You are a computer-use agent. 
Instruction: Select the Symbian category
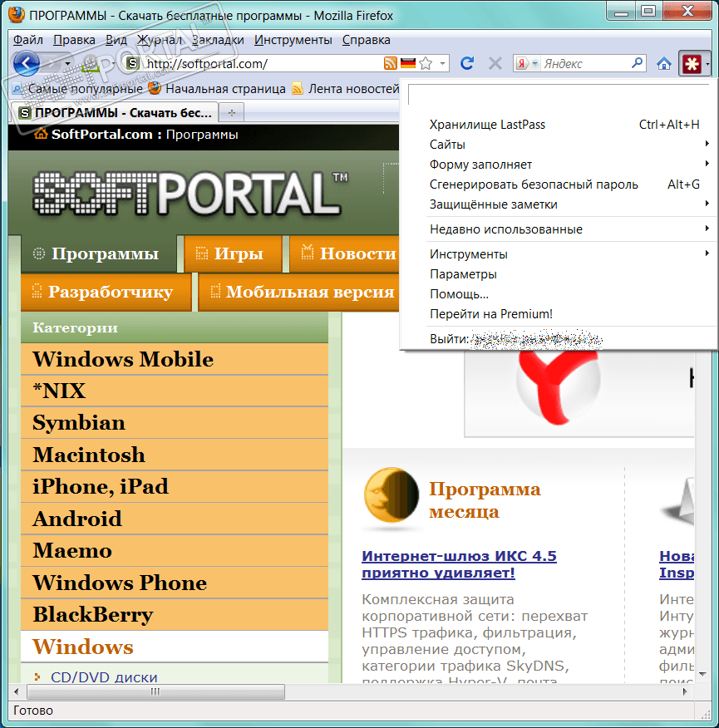pyautogui.click(x=175, y=423)
